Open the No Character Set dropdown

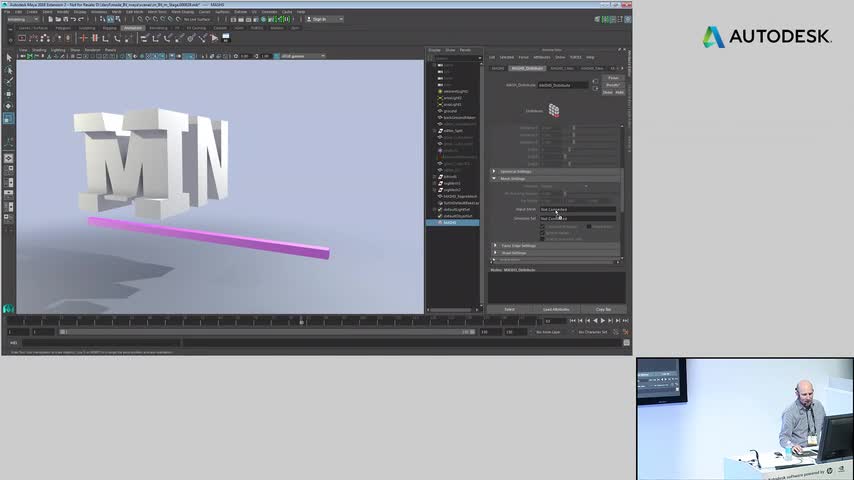point(593,332)
